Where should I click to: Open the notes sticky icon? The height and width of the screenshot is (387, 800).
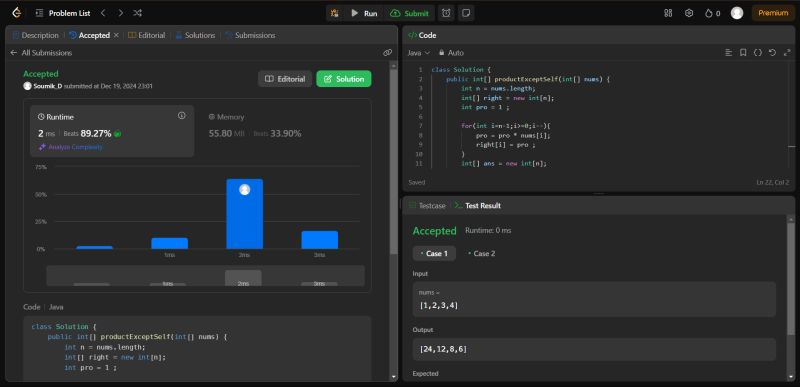click(465, 13)
